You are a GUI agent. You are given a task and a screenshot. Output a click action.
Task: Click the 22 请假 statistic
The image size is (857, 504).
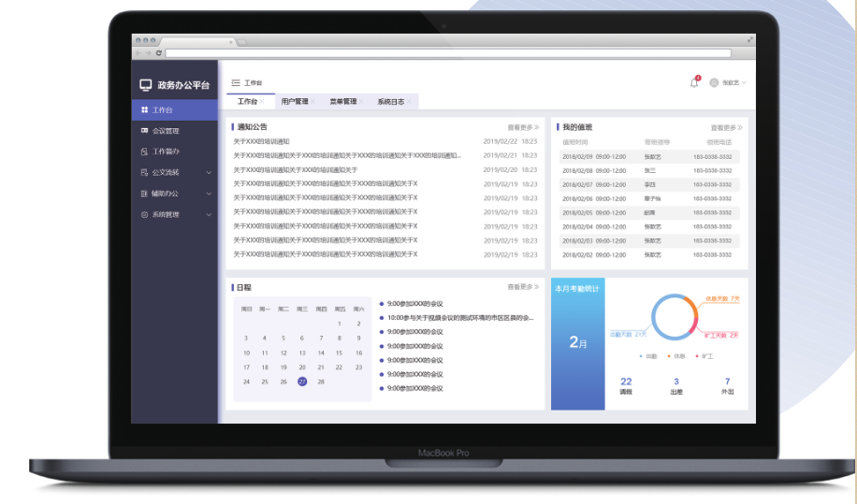click(626, 386)
